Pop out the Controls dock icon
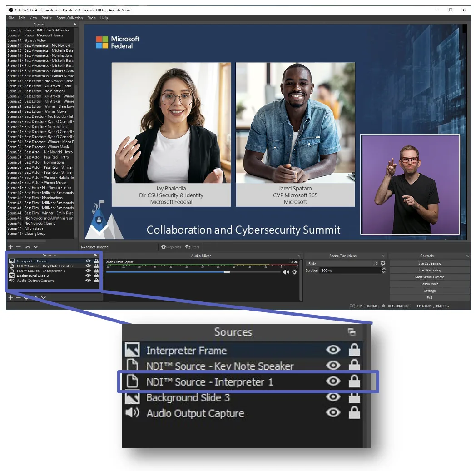Viewport: 476px width, 471px height. pyautogui.click(x=467, y=256)
